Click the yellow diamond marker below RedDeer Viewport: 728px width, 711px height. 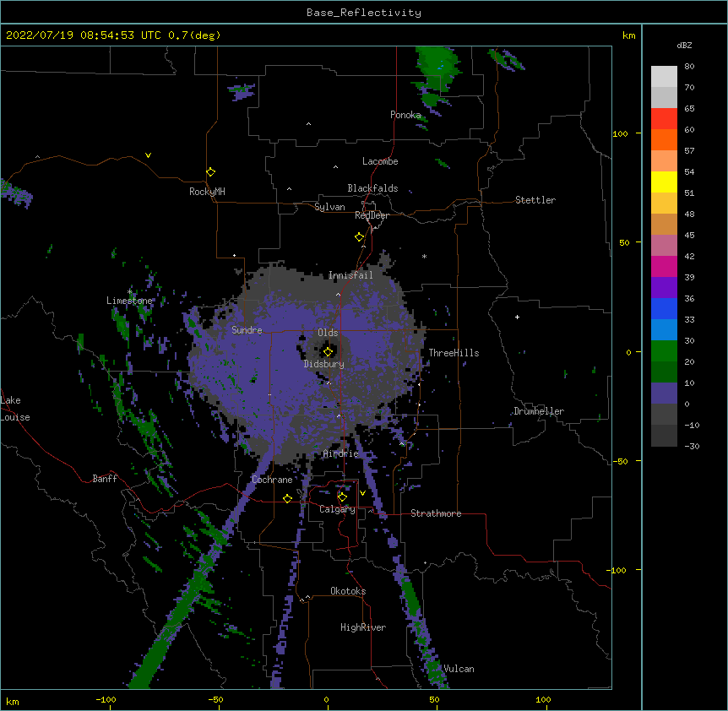tap(359, 237)
